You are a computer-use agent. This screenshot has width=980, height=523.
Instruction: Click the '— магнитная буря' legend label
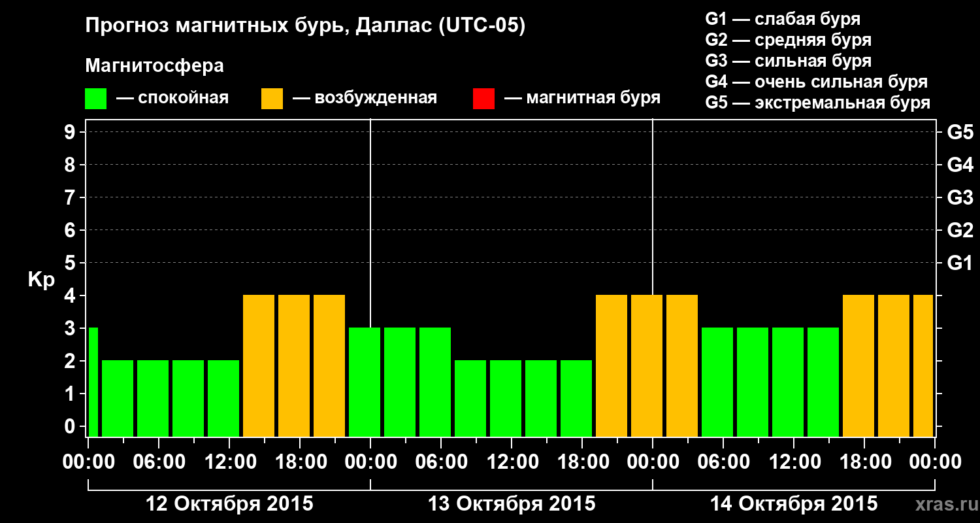(x=583, y=98)
